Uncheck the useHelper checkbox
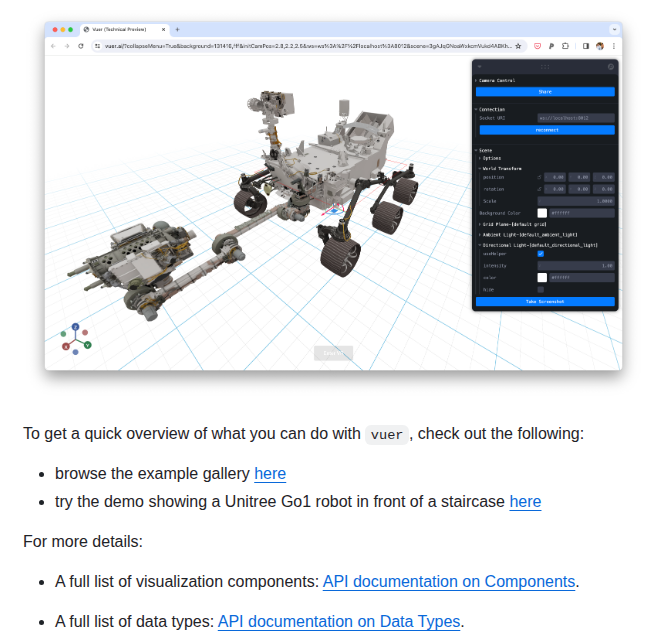645x632 pixels. tap(541, 254)
